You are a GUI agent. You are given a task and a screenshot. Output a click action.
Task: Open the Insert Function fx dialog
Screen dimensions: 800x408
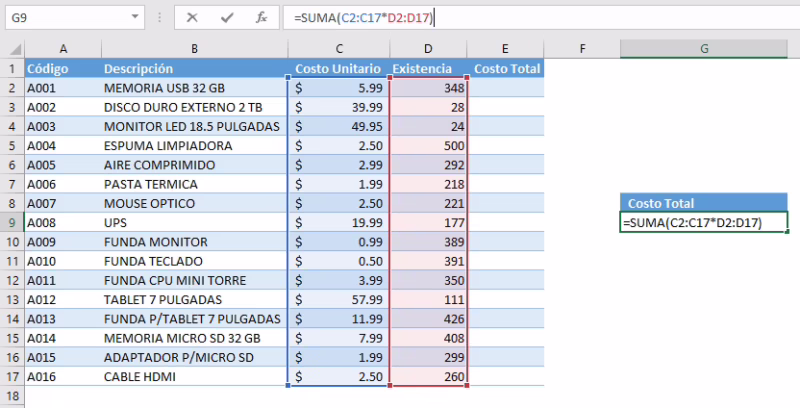260,17
